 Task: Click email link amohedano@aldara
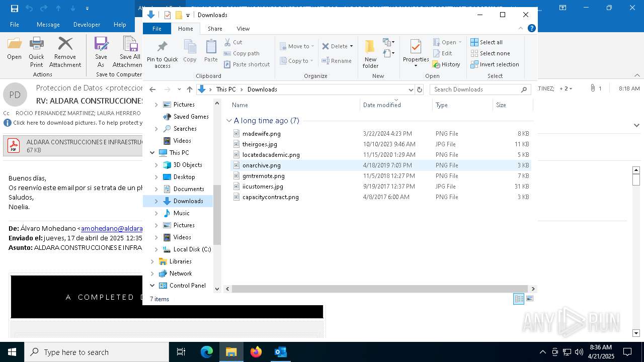point(112,229)
